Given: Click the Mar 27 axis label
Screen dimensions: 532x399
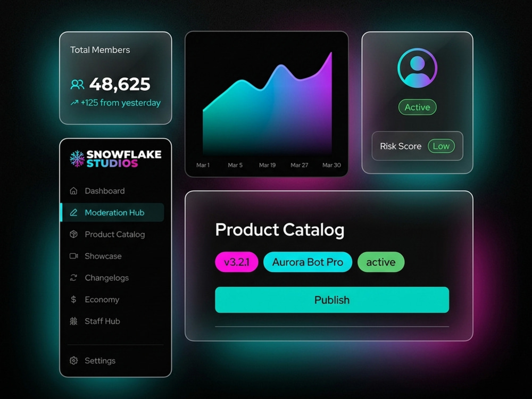Looking at the screenshot, I should (x=299, y=165).
